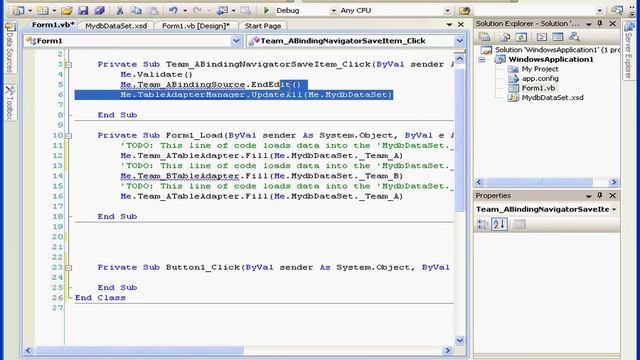The image size is (640, 360).
Task: Open the active documents list dropdown arrow
Action: 449,25
